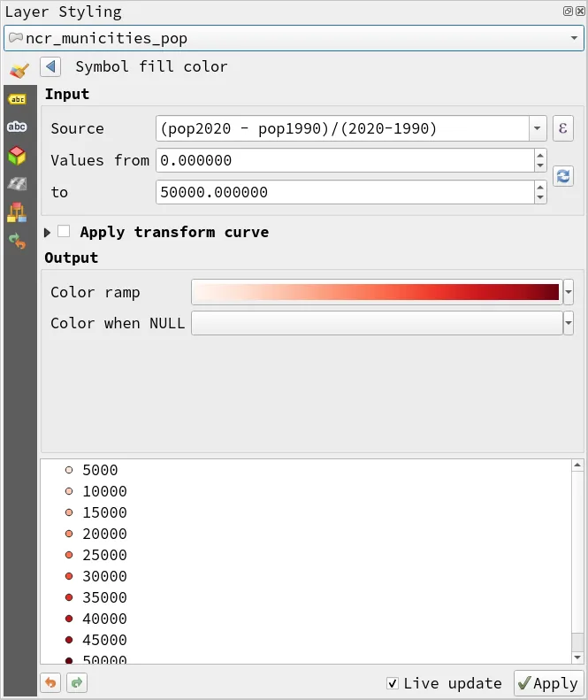This screenshot has height=700, width=588.
Task: Select the 45000 legend entry
Action: 104,640
